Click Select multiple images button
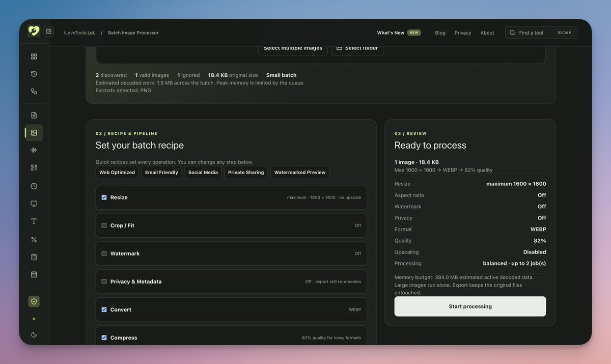 click(x=293, y=49)
